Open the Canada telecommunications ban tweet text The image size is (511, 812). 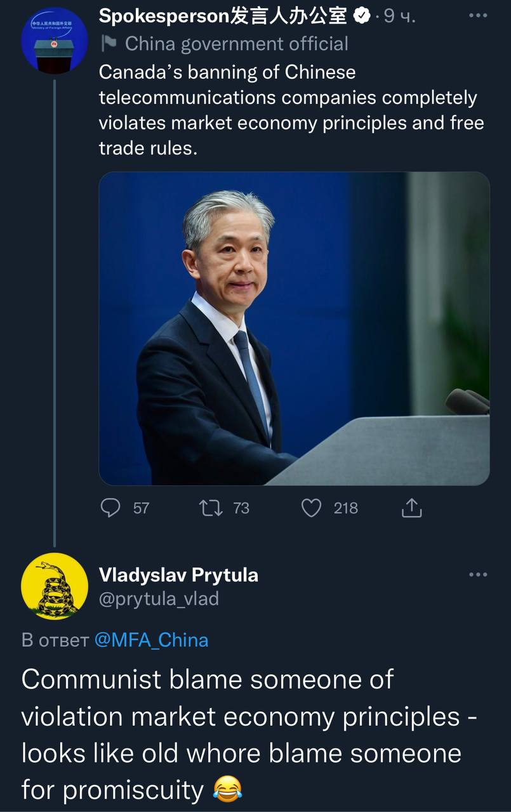pyautogui.click(x=291, y=110)
